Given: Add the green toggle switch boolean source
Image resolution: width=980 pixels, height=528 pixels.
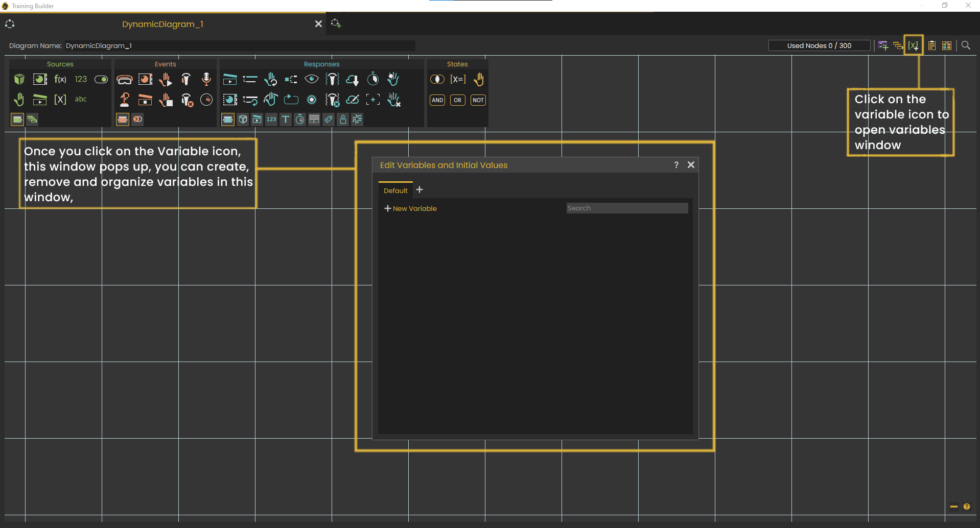Looking at the screenshot, I should coord(101,79).
